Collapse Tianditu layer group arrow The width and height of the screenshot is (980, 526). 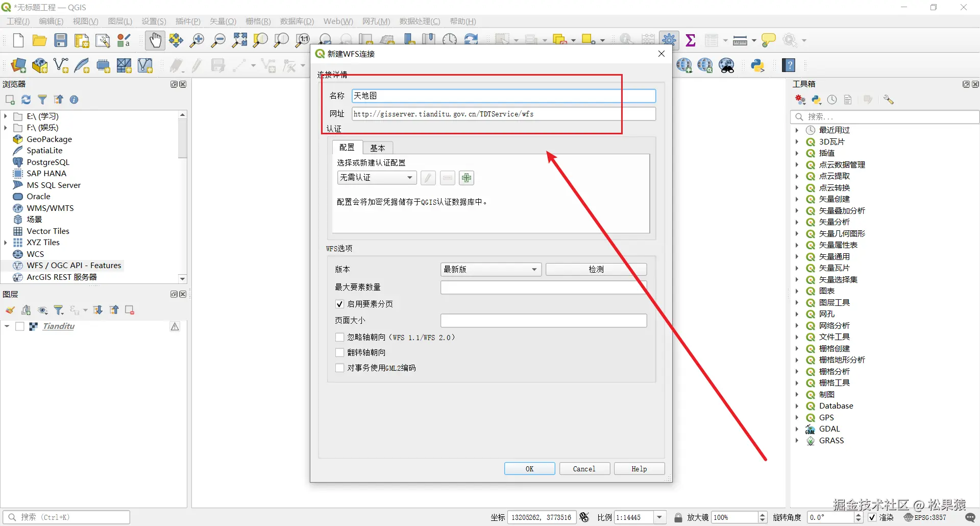(7, 326)
